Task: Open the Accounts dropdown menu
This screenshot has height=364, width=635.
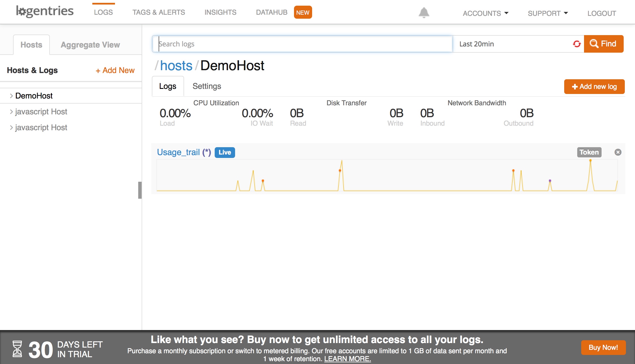Action: (485, 13)
